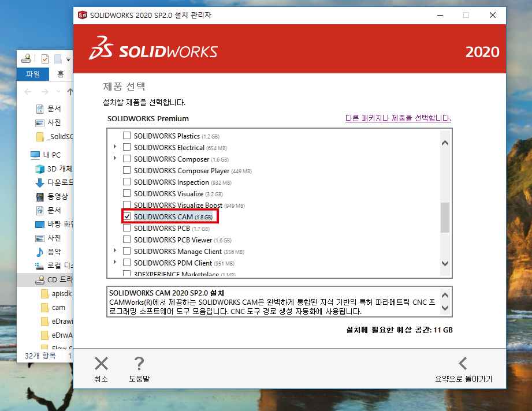The height and width of the screenshot is (411, 532).
Task: Open 도움말 help question mark icon
Action: [139, 364]
